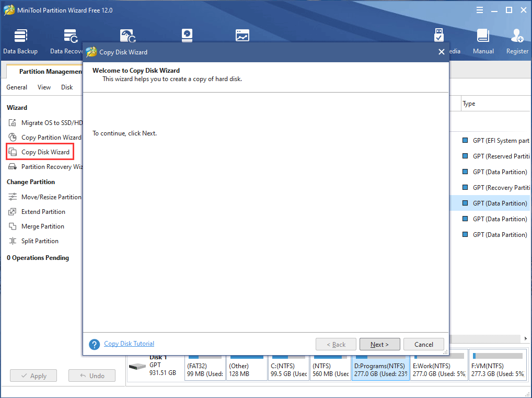Close the Copy Disk Wizard dialog
This screenshot has height=398, width=532.
pos(442,52)
